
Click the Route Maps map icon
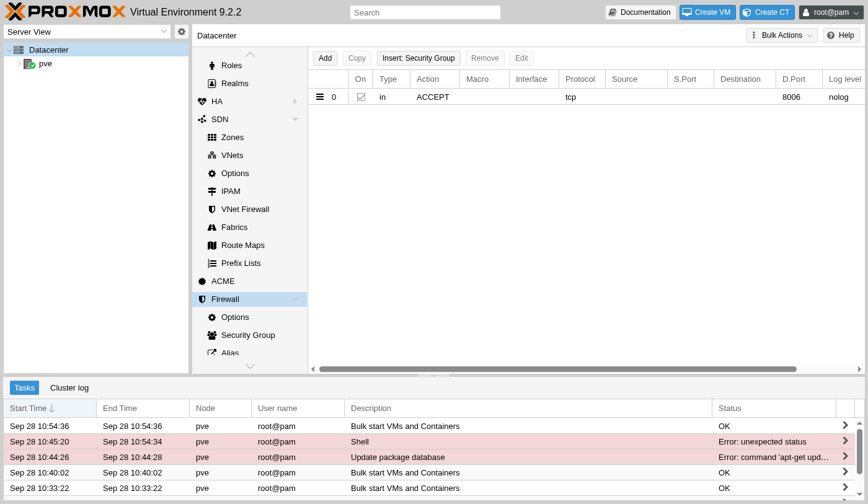(x=212, y=245)
